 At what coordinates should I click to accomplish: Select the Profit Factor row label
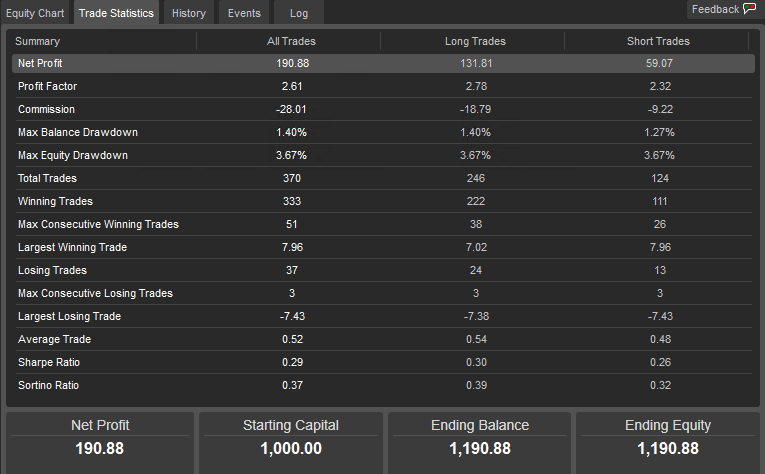coord(47,86)
